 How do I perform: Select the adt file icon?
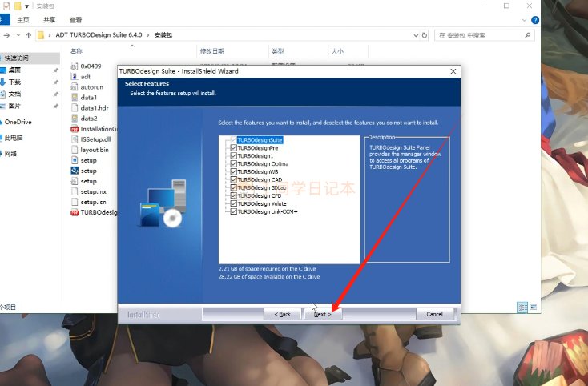(x=75, y=76)
